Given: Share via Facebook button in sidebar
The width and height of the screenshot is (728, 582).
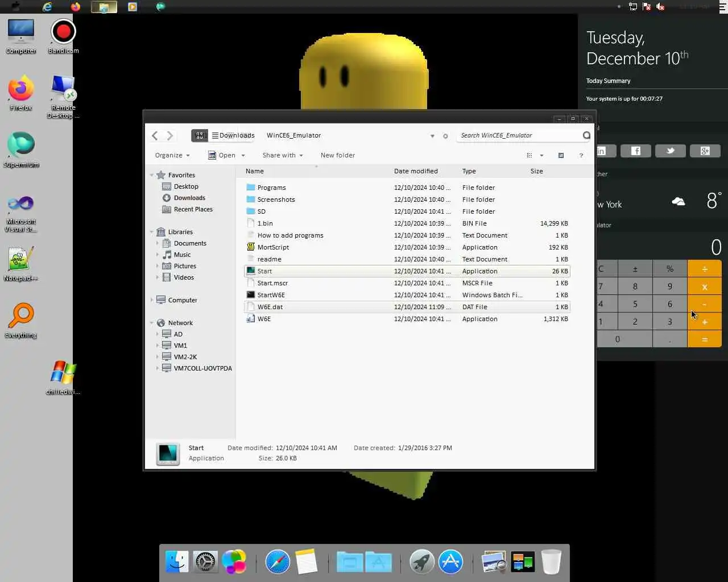Looking at the screenshot, I should (x=636, y=151).
